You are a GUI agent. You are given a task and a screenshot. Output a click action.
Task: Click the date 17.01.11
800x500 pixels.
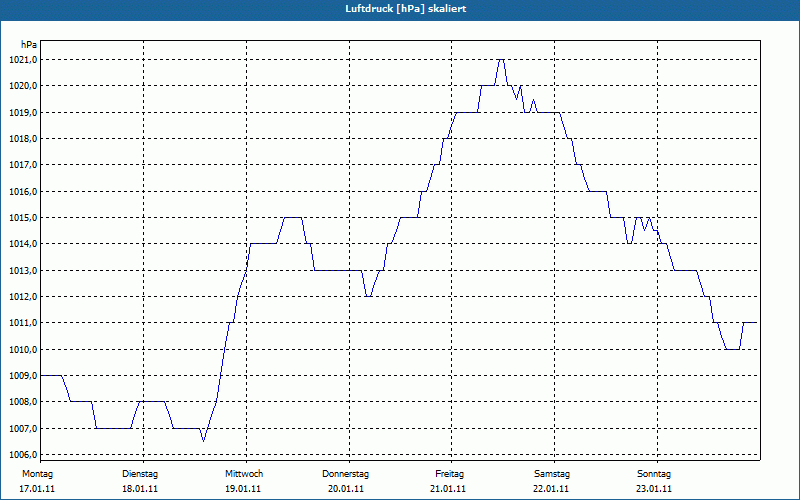37,489
